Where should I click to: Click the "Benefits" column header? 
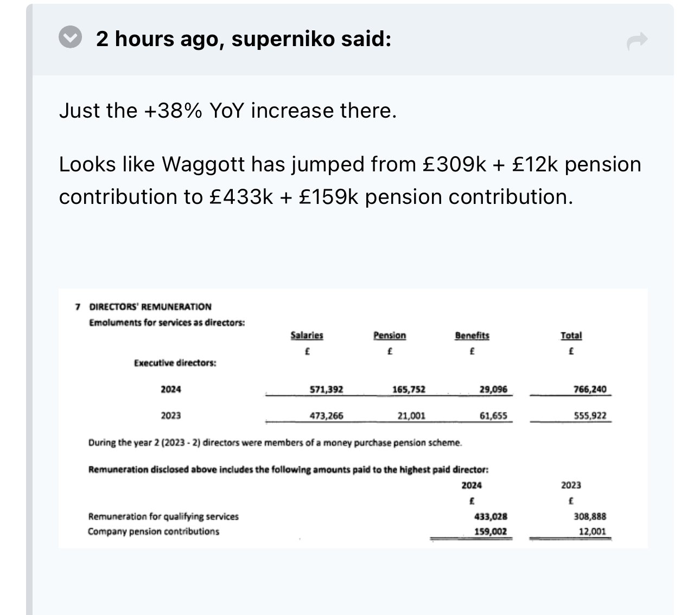(x=472, y=336)
